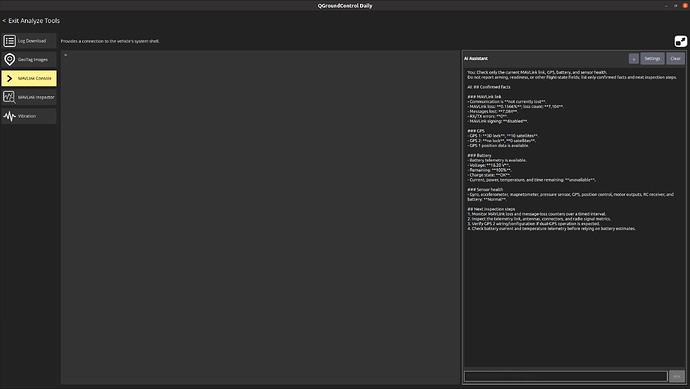Minimize the QGroundControl window
This screenshot has height=389, width=690.
666,6
